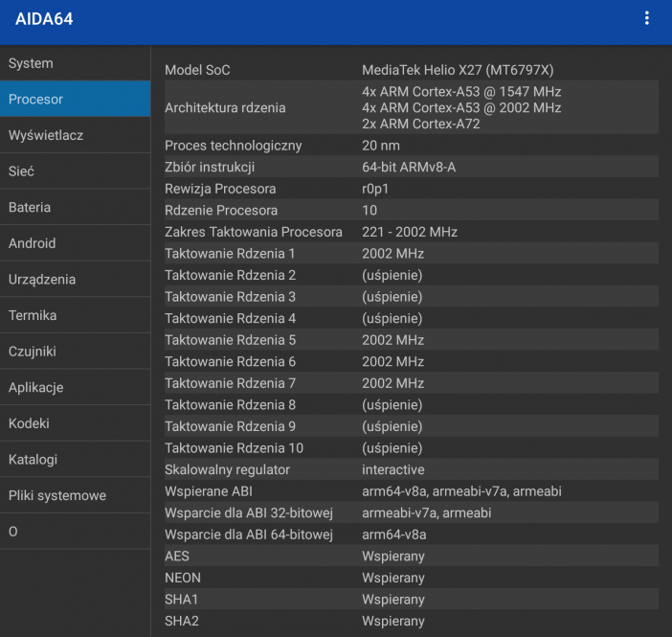Select the Zbiór instrukcji row label
The image size is (672, 637).
pyautogui.click(x=210, y=167)
